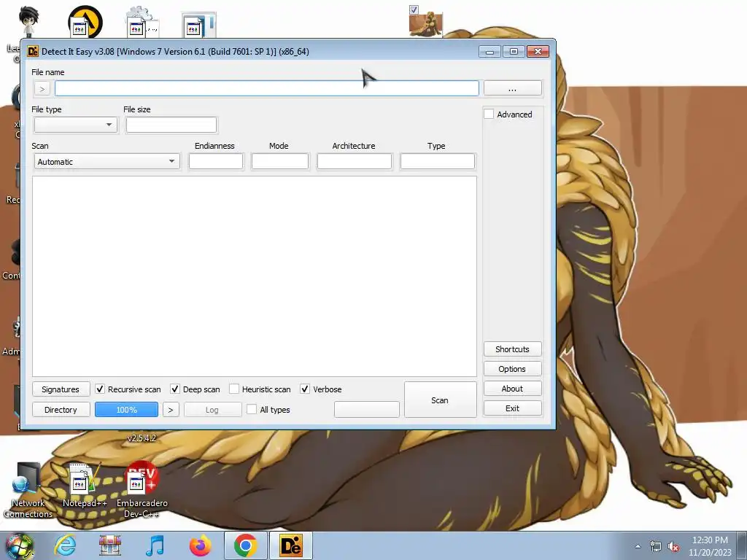Open Firefox from the taskbar
The image size is (747, 560).
pos(201,545)
